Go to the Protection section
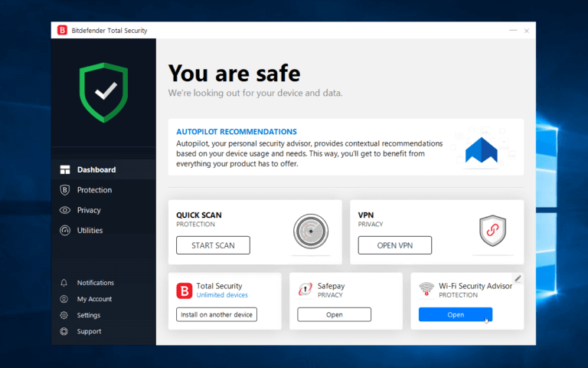Screen dimensions: 588x368 [94, 190]
